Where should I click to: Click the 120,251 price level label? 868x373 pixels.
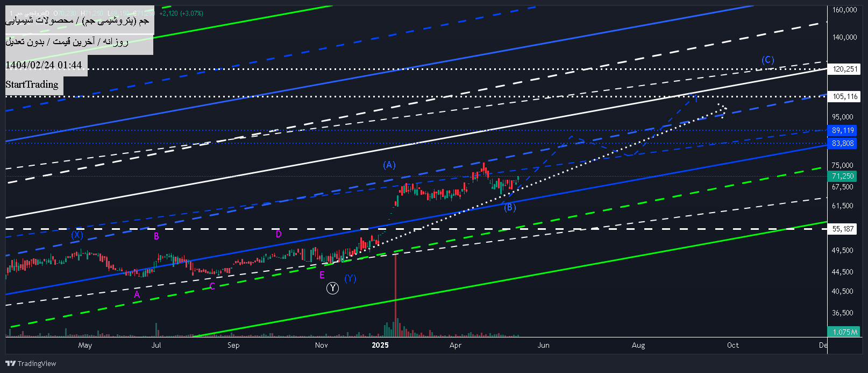[x=843, y=69]
